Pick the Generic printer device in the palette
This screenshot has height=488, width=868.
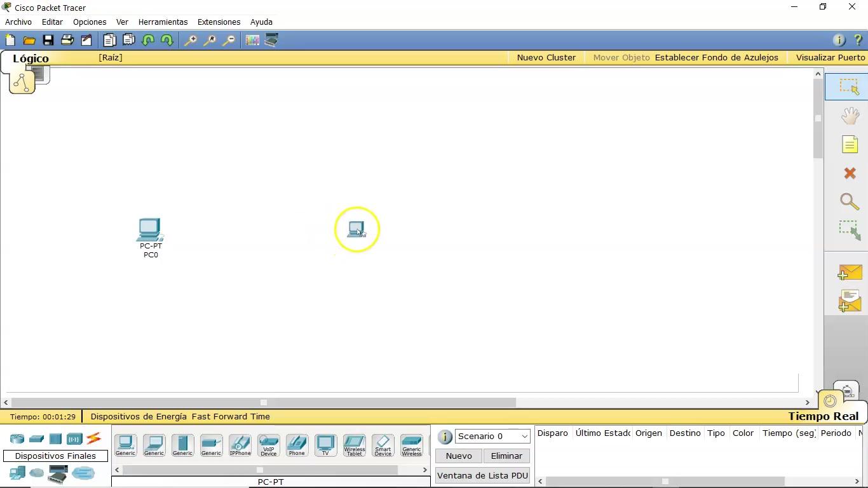tap(211, 445)
